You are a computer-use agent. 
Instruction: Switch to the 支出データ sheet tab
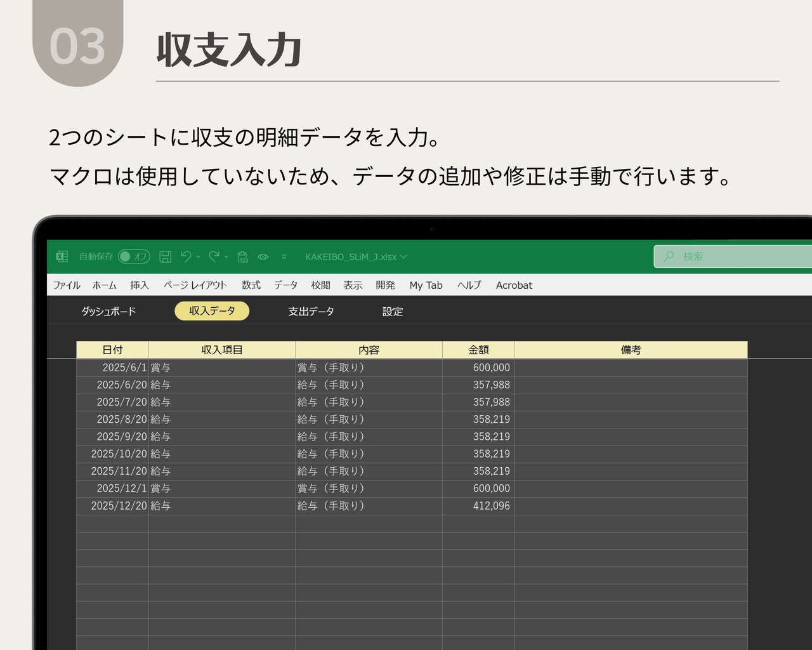(311, 311)
